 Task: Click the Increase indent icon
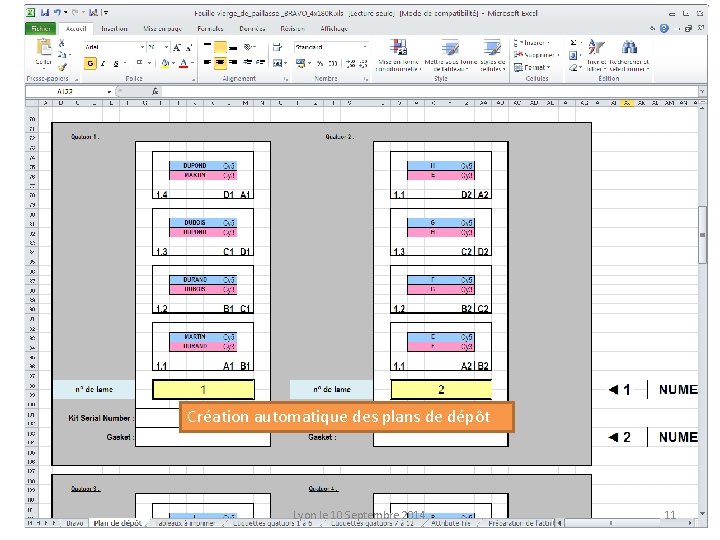(x=260, y=62)
